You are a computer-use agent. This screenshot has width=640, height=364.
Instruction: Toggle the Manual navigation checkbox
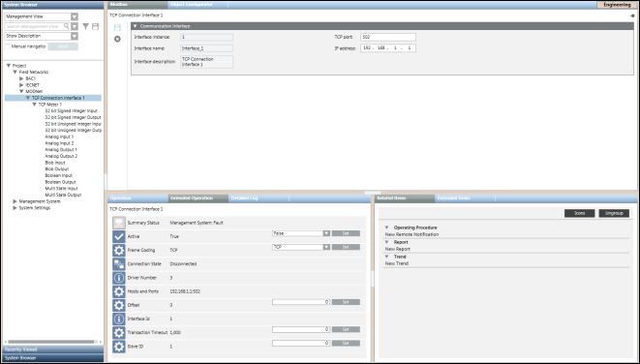tap(8, 46)
